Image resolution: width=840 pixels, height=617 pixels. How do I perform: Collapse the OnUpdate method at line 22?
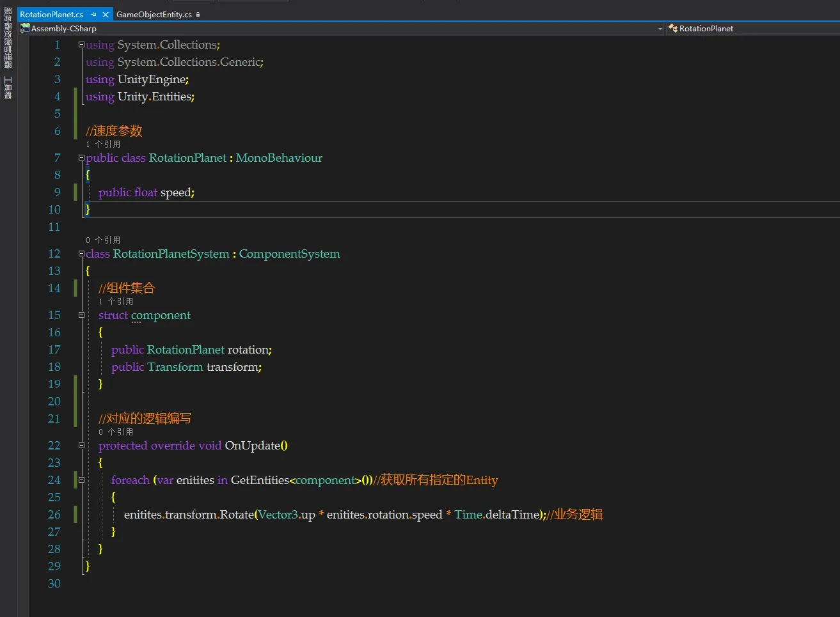pos(81,446)
